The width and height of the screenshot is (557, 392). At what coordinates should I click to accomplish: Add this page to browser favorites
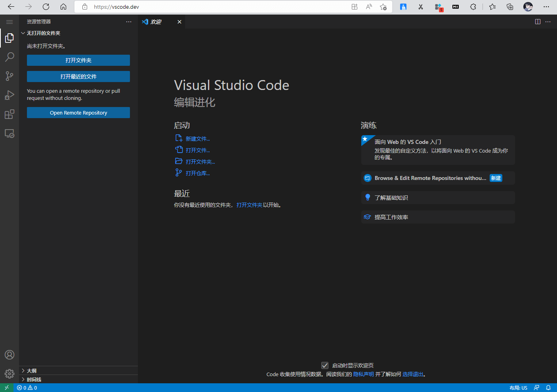383,7
